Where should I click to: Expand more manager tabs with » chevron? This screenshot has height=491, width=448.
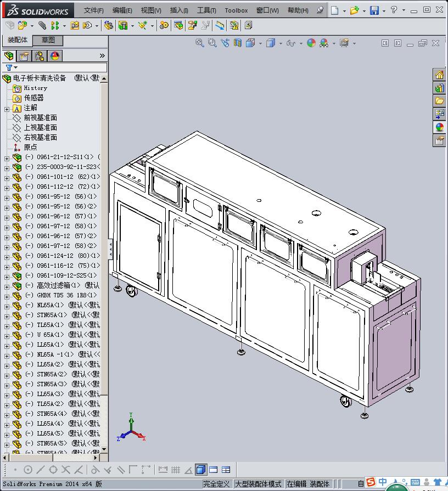coord(102,56)
